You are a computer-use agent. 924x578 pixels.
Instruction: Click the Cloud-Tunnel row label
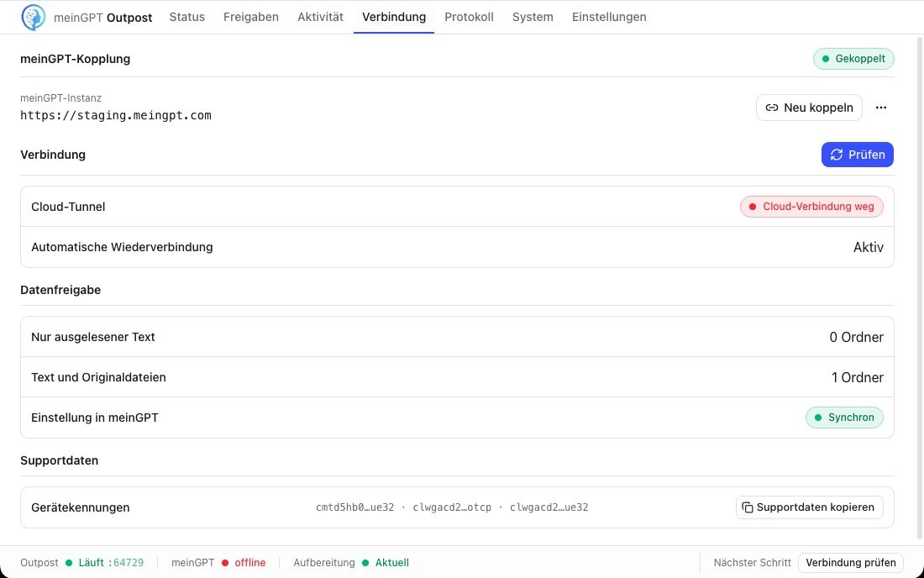pos(68,207)
